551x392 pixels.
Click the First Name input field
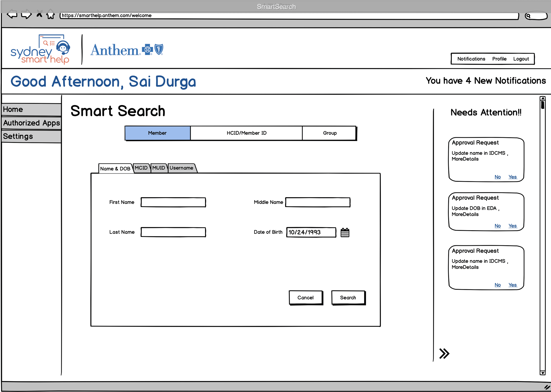tap(173, 202)
